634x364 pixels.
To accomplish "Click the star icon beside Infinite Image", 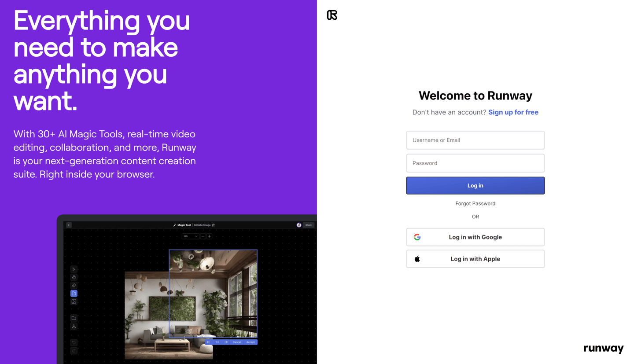I will (214, 225).
